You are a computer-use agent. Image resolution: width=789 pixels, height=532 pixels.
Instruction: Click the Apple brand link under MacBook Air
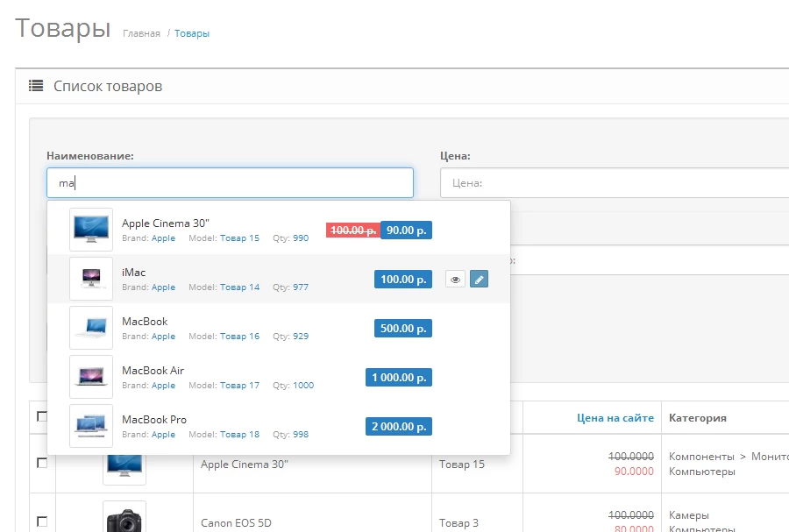pyautogui.click(x=164, y=385)
